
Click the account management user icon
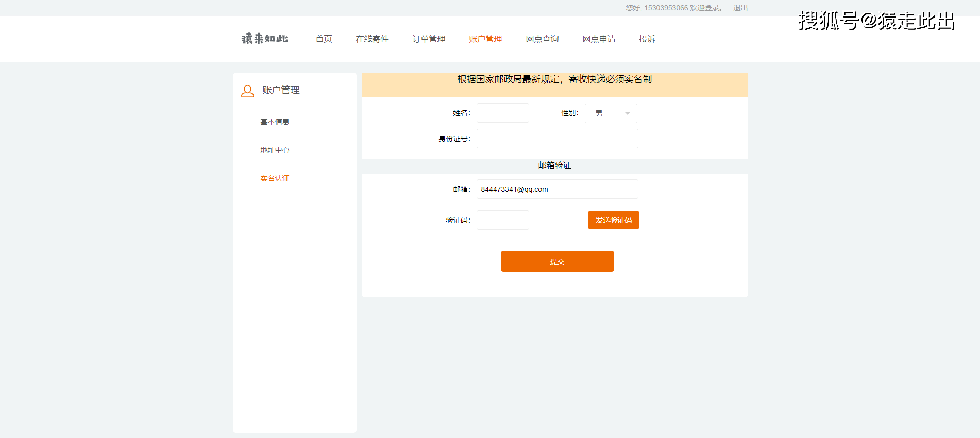tap(247, 91)
